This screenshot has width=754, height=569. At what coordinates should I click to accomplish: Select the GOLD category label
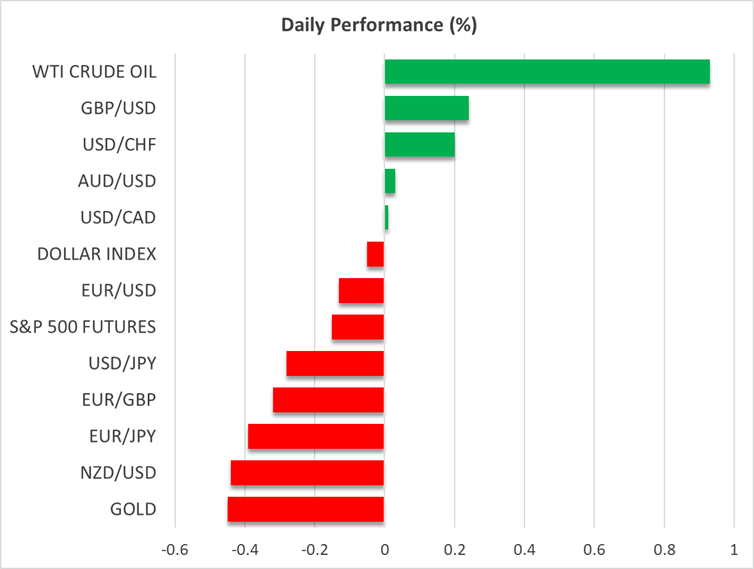[x=133, y=509]
